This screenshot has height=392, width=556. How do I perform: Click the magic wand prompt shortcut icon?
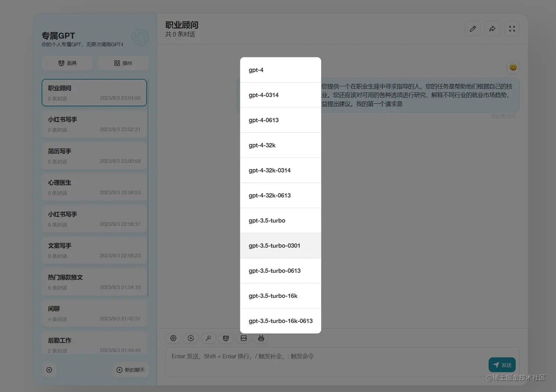[x=208, y=338]
